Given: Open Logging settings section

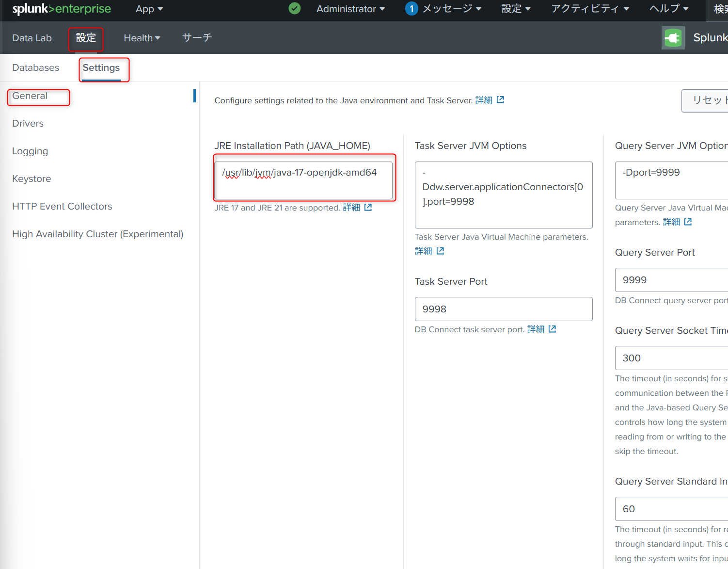Looking at the screenshot, I should (x=30, y=151).
